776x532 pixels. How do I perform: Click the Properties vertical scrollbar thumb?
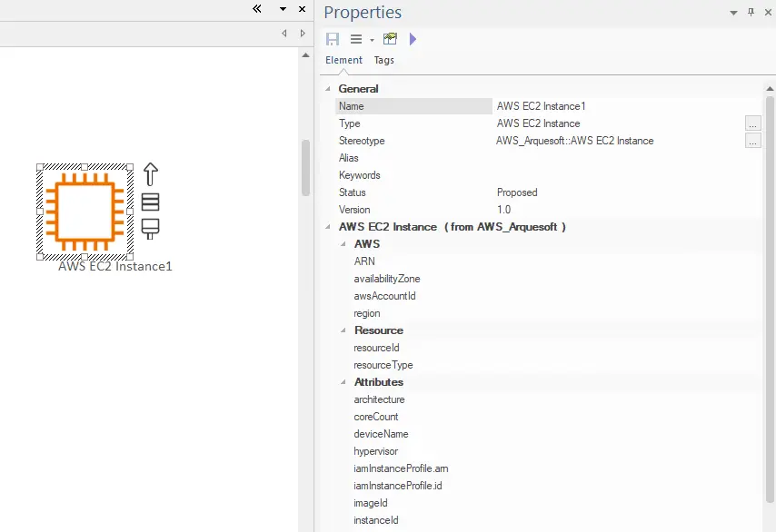[770, 300]
